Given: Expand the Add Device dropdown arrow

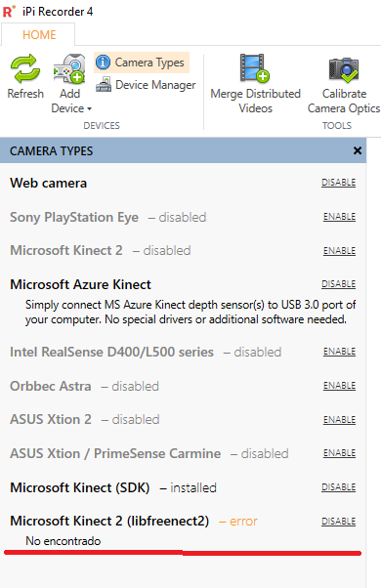Looking at the screenshot, I should (x=89, y=109).
